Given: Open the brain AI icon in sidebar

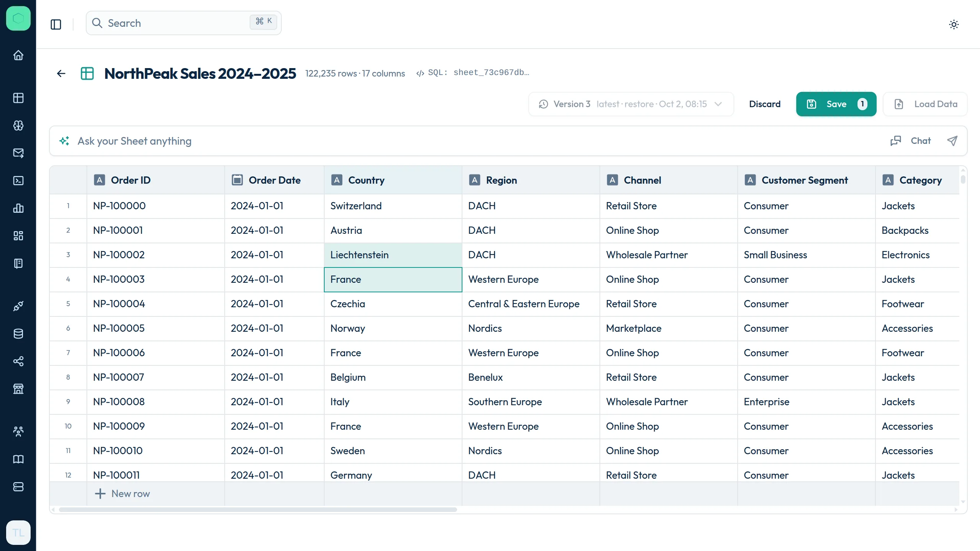Looking at the screenshot, I should (18, 126).
